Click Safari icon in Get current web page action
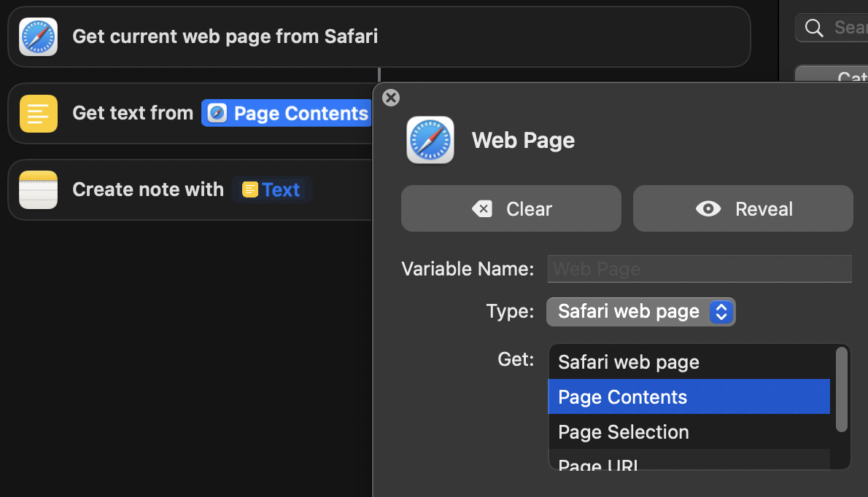 pos(39,36)
